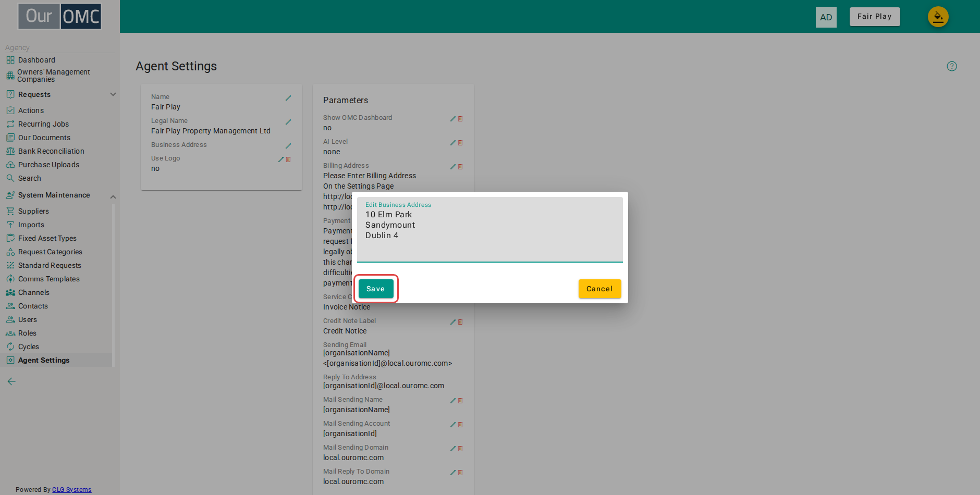The width and height of the screenshot is (980, 495).
Task: Open the Fair Play agency selector
Action: [875, 17]
